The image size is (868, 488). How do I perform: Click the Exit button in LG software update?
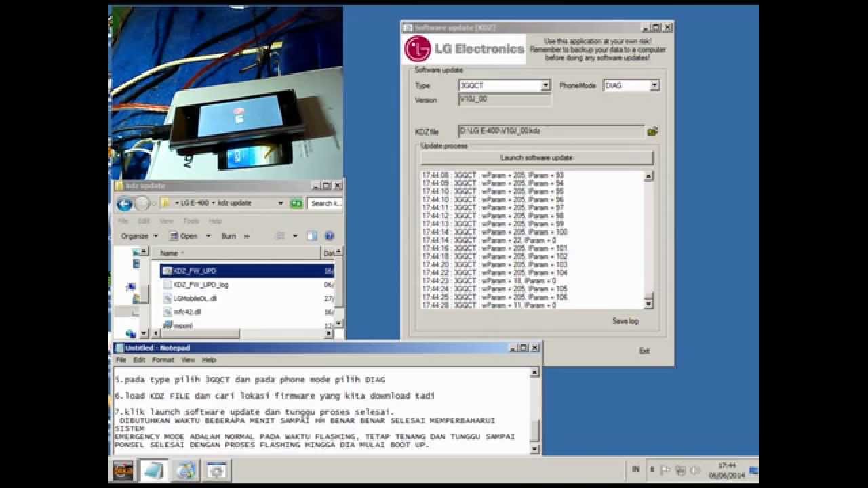coord(644,351)
